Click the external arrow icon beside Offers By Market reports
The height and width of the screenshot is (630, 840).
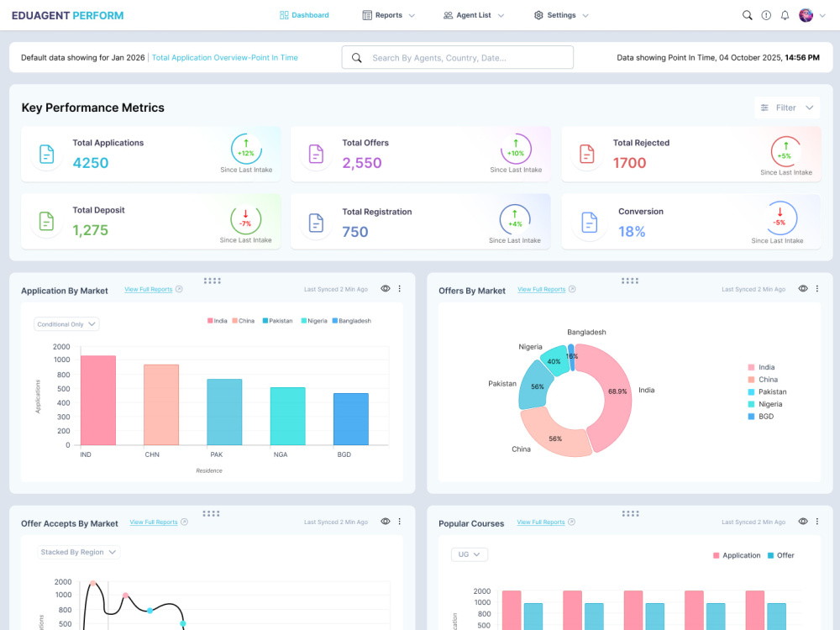click(x=572, y=289)
